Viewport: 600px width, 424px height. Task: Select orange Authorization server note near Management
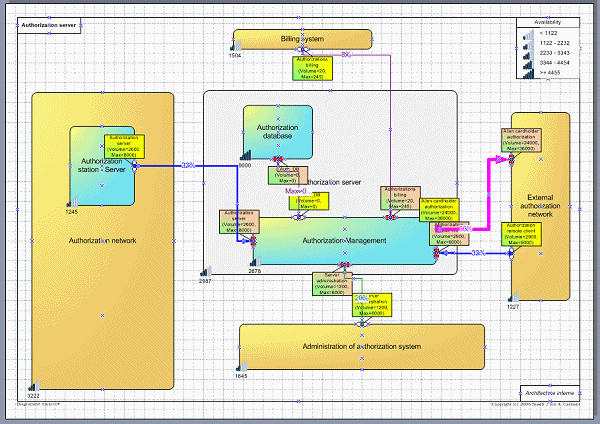[x=239, y=222]
